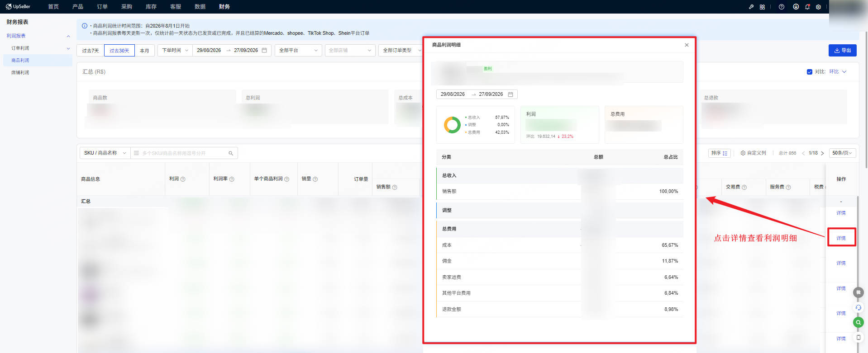Image resolution: width=868 pixels, height=353 pixels.
Task: Open the 全部平台 platform dropdown
Action: [298, 51]
